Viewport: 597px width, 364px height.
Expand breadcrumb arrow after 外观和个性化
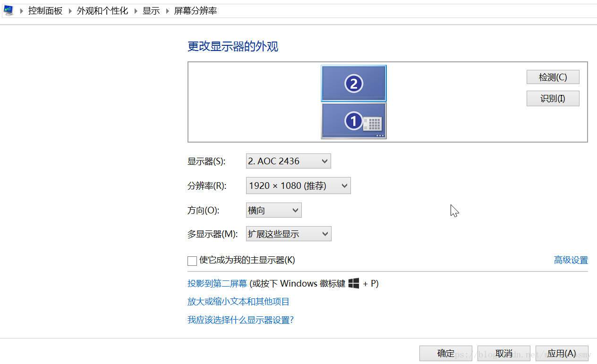[x=136, y=11]
